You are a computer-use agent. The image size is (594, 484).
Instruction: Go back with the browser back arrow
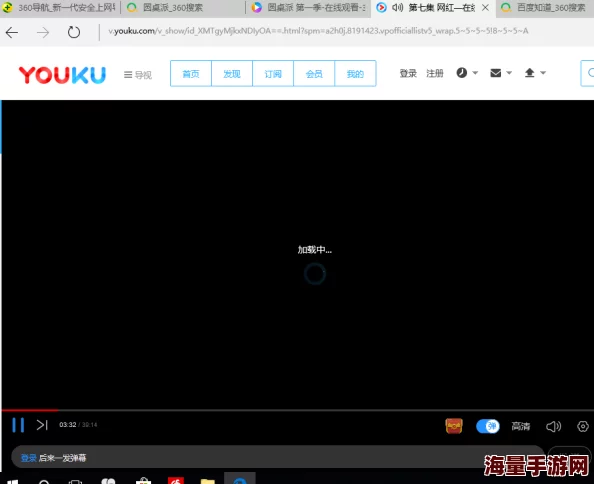[12, 33]
